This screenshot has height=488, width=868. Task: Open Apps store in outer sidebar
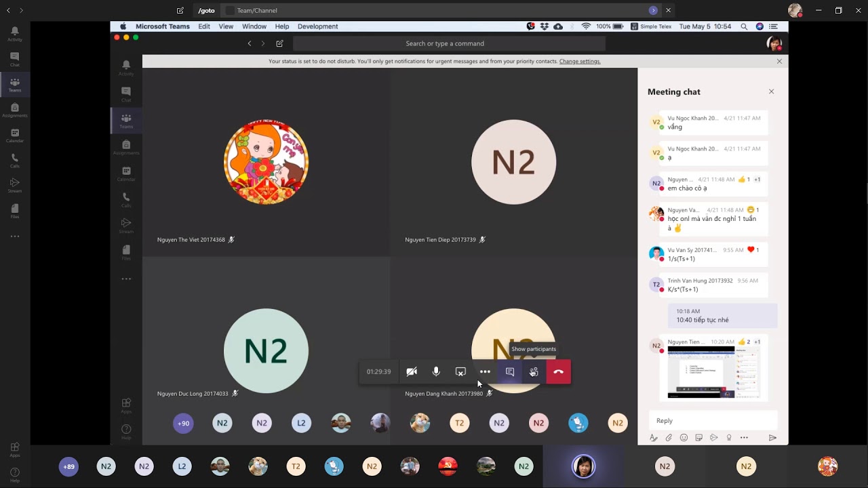[x=15, y=450]
